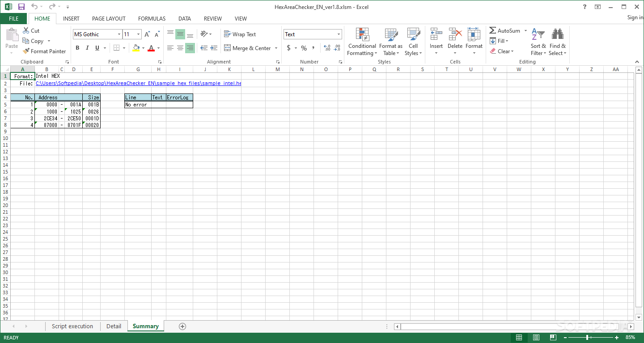Click the Copy button
The image size is (644, 343).
click(x=36, y=41)
